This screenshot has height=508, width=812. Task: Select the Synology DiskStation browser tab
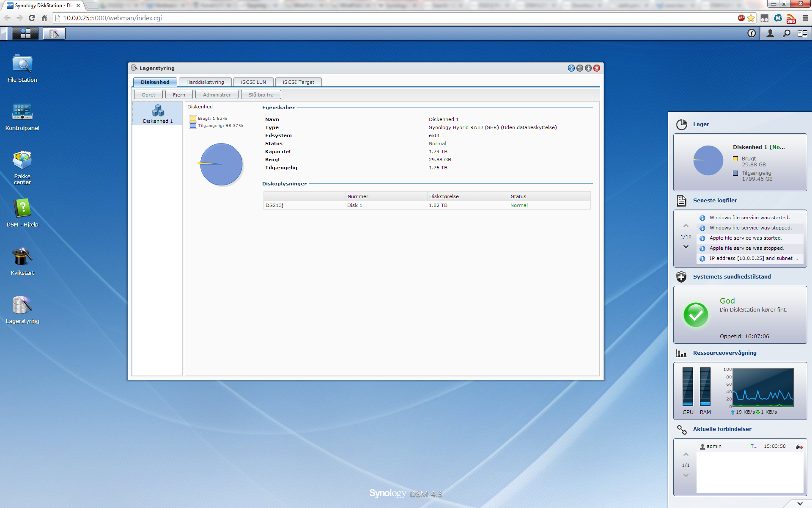pyautogui.click(x=42, y=6)
